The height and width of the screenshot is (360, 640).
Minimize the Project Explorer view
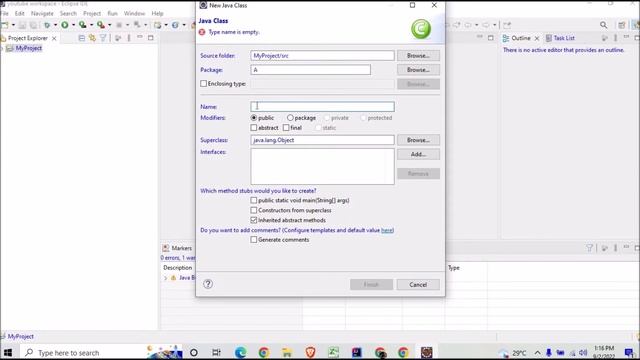pyautogui.click(x=140, y=38)
